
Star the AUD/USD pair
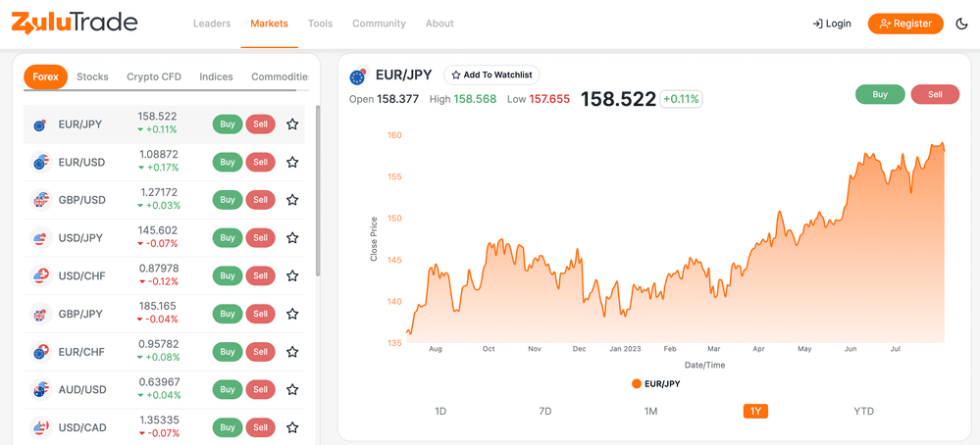point(292,390)
